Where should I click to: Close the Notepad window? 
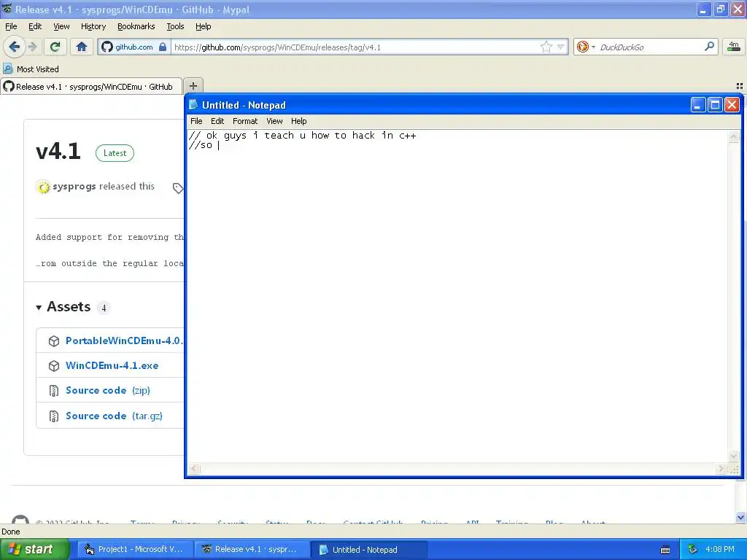(x=732, y=104)
